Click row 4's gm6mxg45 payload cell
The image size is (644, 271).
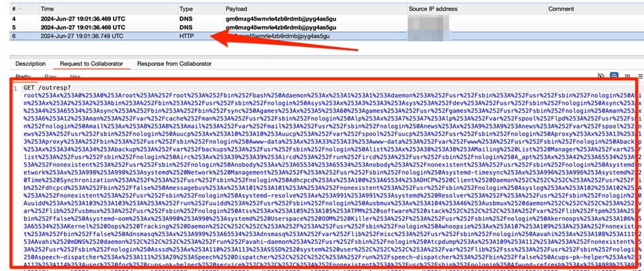point(281,19)
